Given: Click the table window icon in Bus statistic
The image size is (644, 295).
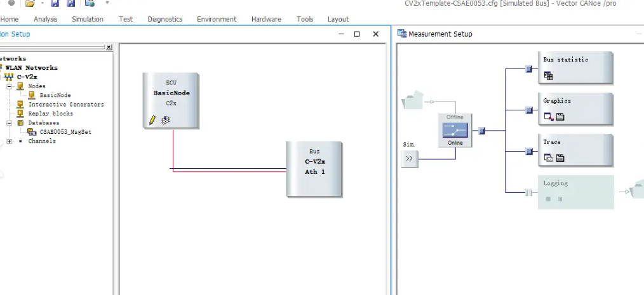Looking at the screenshot, I should click(x=548, y=75).
